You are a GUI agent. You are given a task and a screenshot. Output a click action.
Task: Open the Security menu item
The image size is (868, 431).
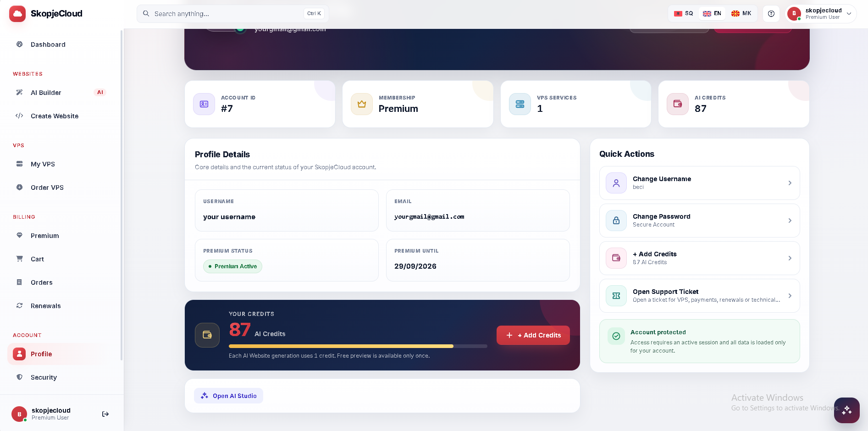(x=61, y=377)
